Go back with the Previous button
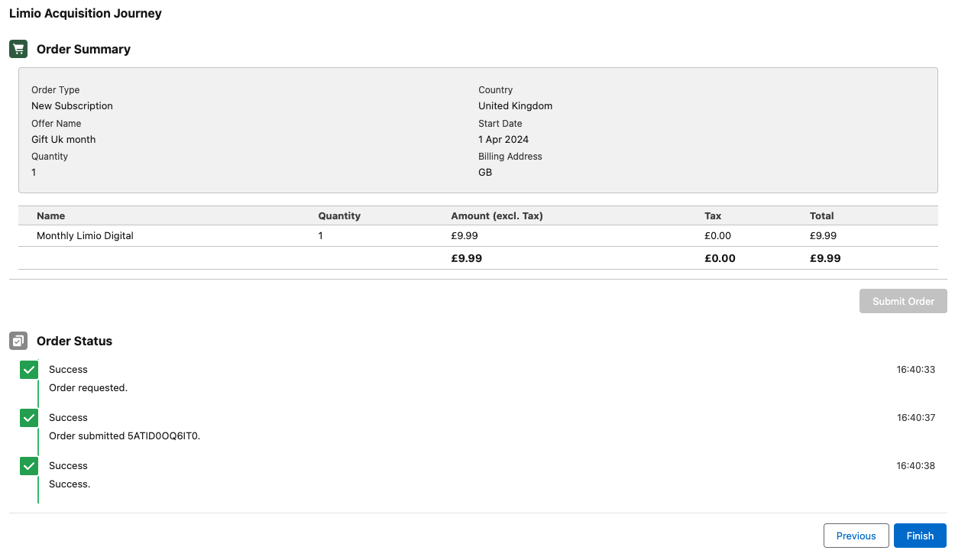The width and height of the screenshot is (955, 560). tap(856, 536)
